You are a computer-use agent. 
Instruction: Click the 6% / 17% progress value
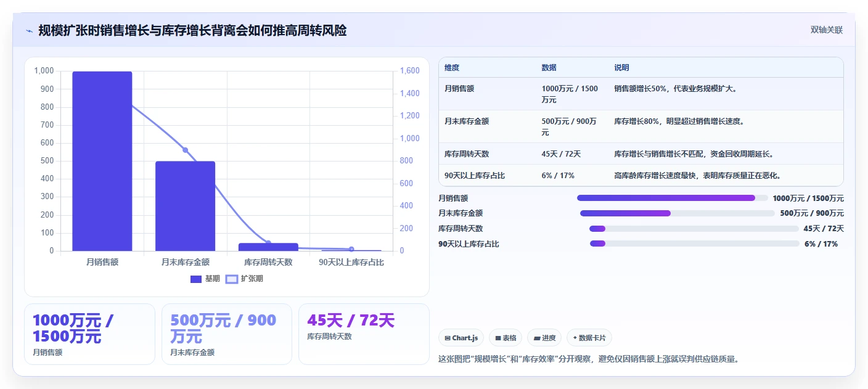click(x=821, y=244)
